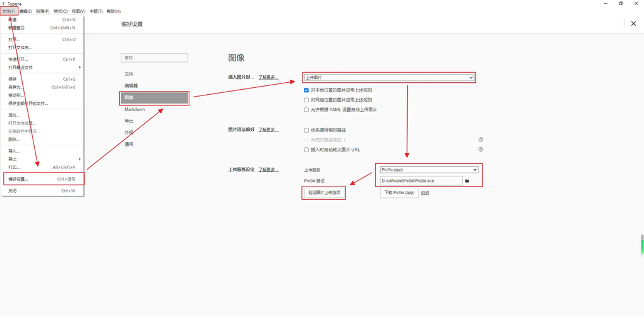644x316 pixels.
Task: Select 快速打开... menu entry
Action: click(42, 59)
